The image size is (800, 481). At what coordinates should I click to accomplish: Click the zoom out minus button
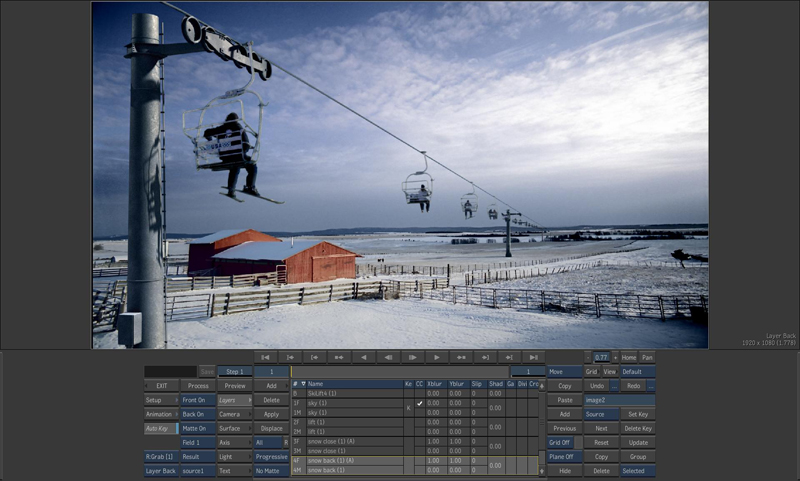(x=587, y=357)
